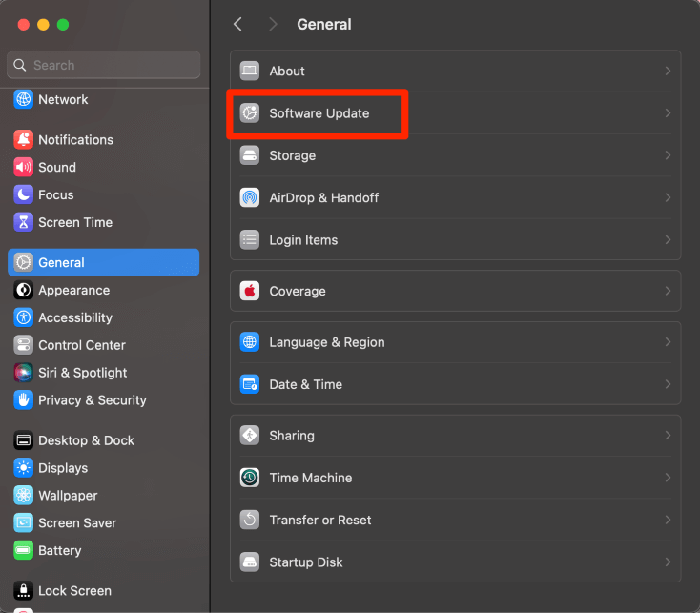
Task: Click the Search field in sidebar
Action: (104, 65)
